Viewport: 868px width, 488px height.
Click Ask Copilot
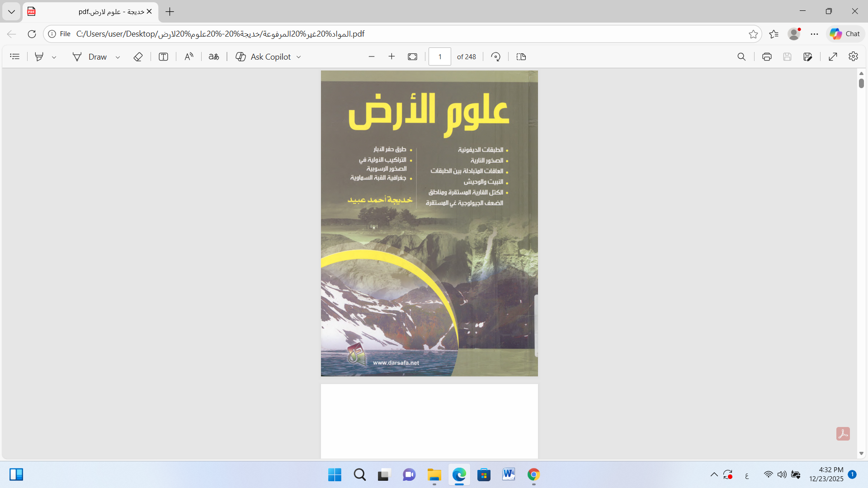(264, 56)
